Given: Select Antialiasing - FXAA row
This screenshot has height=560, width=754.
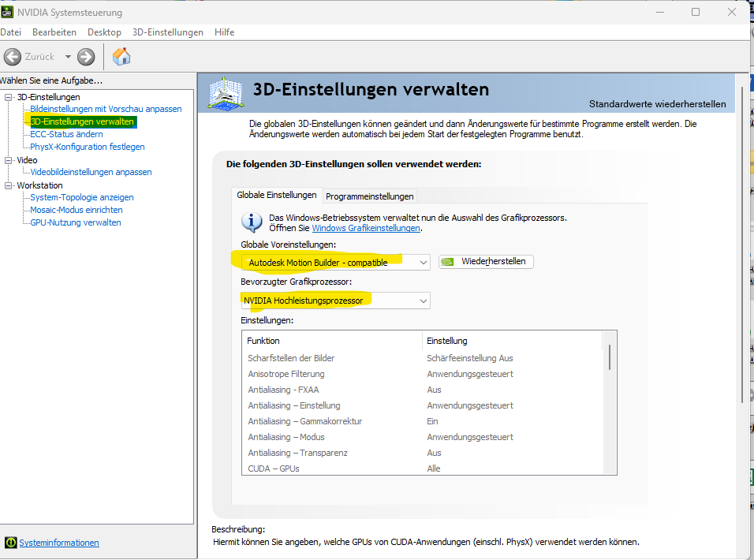Looking at the screenshot, I should pyautogui.click(x=422, y=390).
